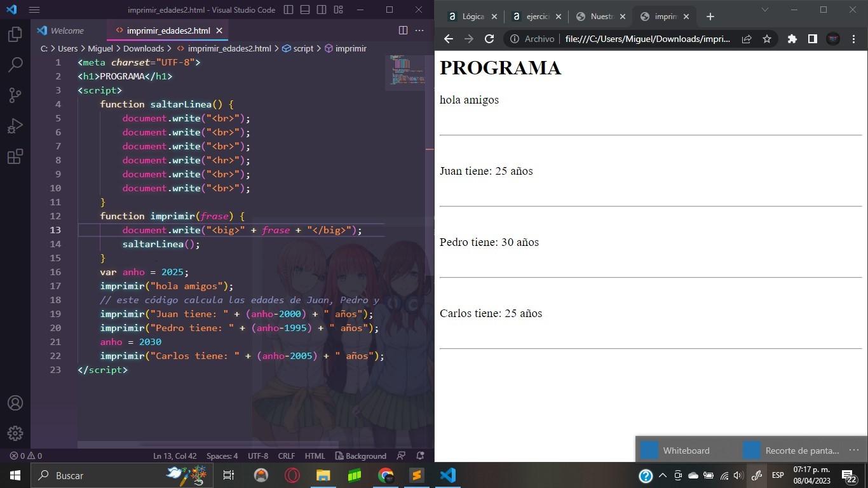View the Archivo site information icon
The width and height of the screenshot is (868, 488).
(x=515, y=39)
